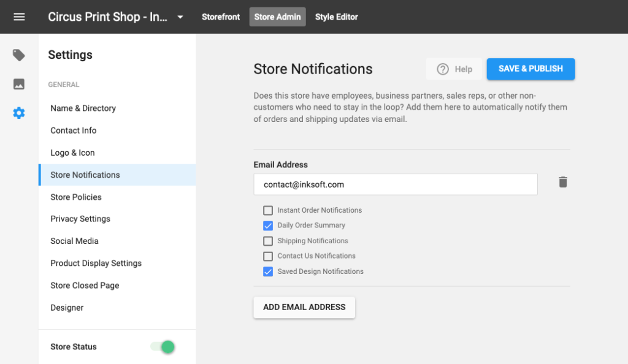Select the Store Admin tab

(278, 17)
